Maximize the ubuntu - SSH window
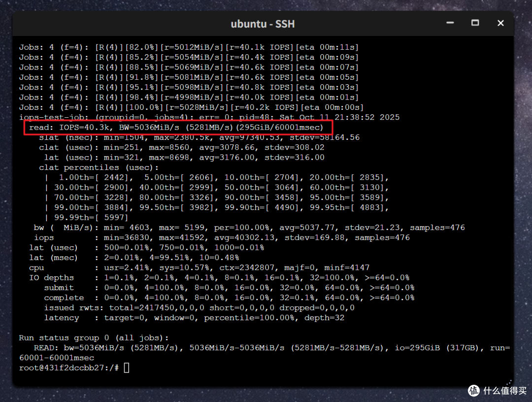The height and width of the screenshot is (402, 532). pyautogui.click(x=475, y=23)
